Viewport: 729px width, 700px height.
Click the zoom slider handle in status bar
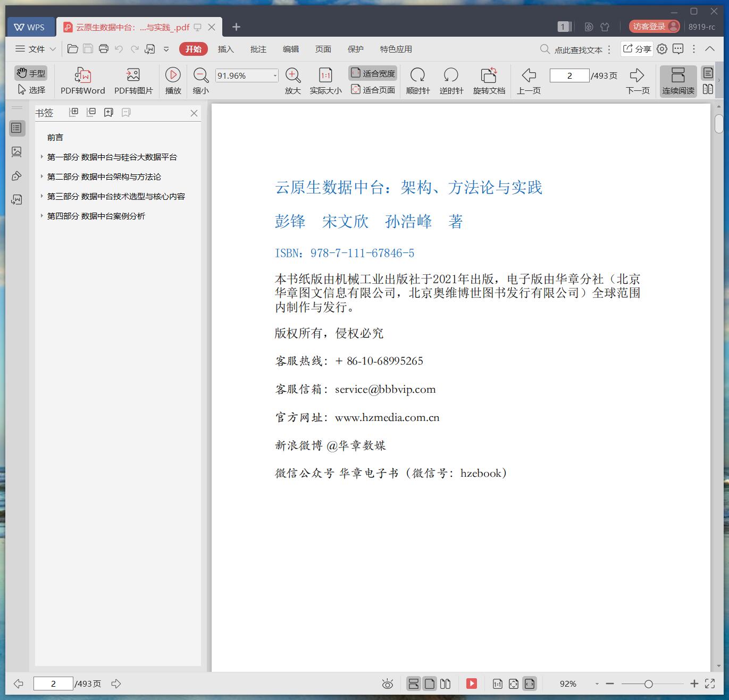point(648,684)
